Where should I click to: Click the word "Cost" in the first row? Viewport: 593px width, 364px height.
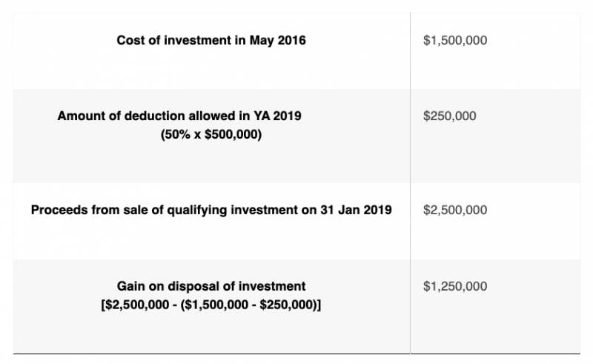130,41
